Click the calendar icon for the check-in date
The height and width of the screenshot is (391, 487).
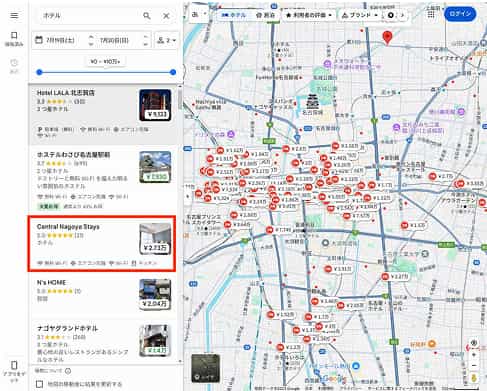[39, 40]
